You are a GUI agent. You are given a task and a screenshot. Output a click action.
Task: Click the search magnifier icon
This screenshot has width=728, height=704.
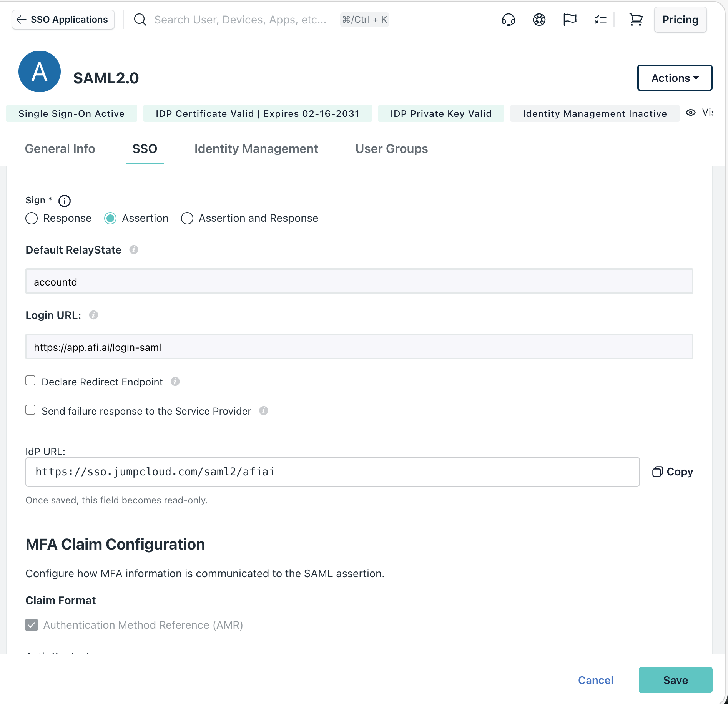(x=140, y=20)
